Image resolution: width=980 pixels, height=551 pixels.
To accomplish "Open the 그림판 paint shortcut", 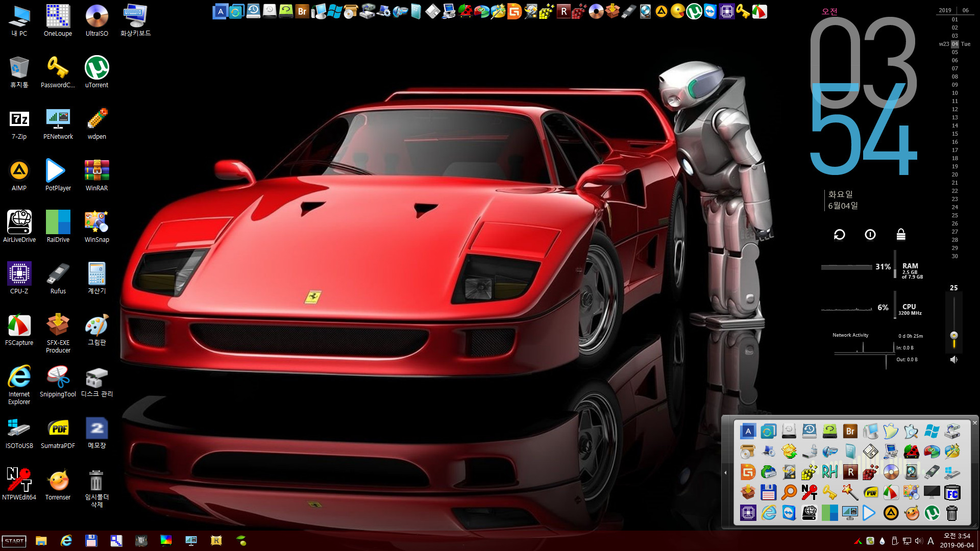I will 96,330.
